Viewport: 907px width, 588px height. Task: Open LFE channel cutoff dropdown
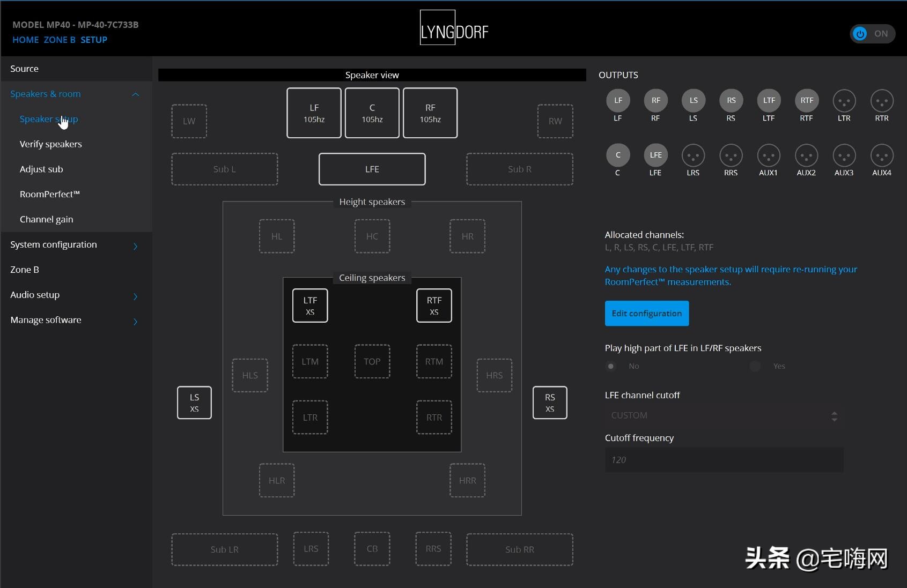coord(723,415)
